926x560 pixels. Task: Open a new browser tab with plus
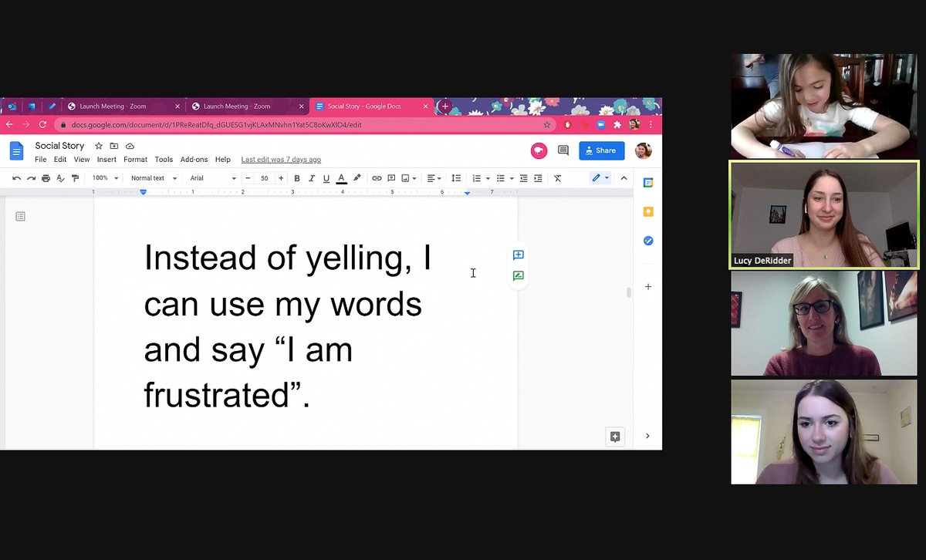click(x=444, y=106)
